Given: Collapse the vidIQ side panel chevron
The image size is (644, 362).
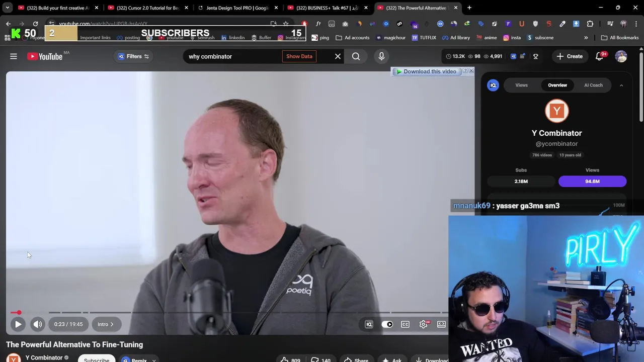Looking at the screenshot, I should point(621,85).
